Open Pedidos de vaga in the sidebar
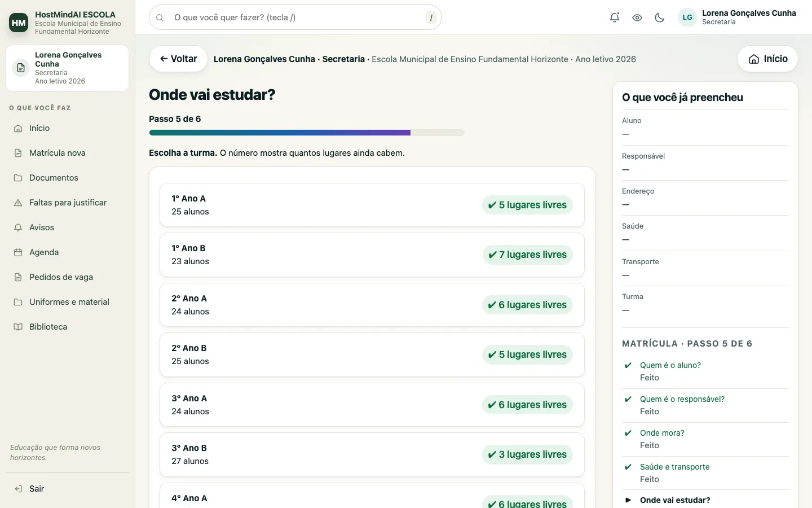 [x=68, y=277]
